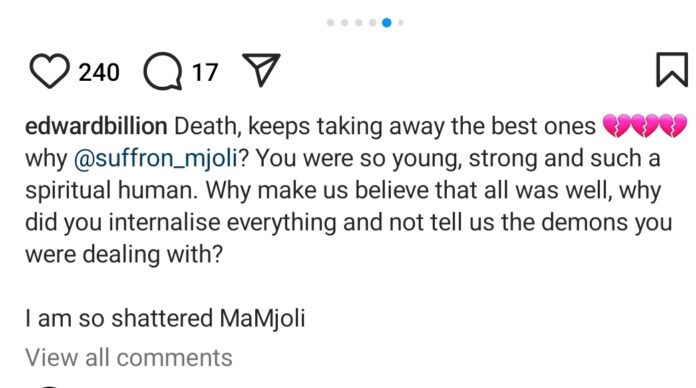Image resolution: width=696 pixels, height=388 pixels.
Task: Click the first broken heart emoji
Action: click(617, 126)
